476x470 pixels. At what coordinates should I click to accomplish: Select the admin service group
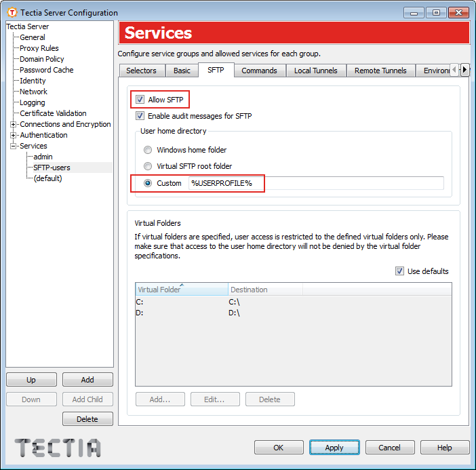tap(43, 157)
